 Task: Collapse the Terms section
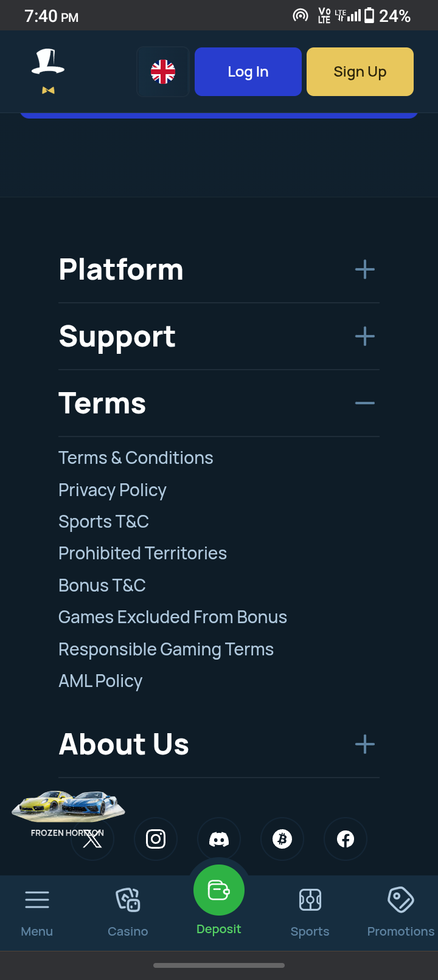tap(364, 403)
